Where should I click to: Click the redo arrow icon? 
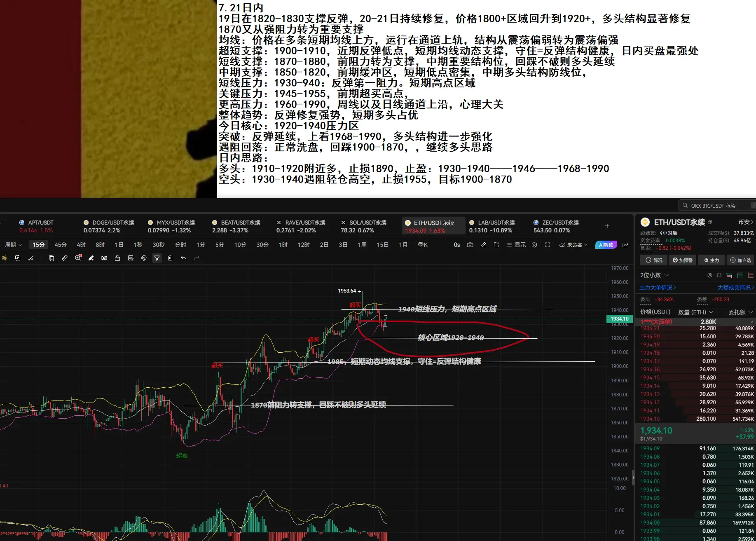197,258
